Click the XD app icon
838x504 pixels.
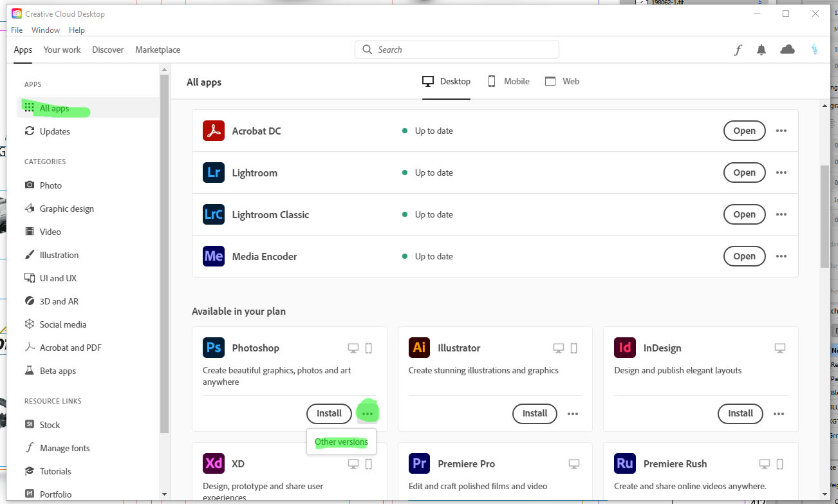click(213, 463)
